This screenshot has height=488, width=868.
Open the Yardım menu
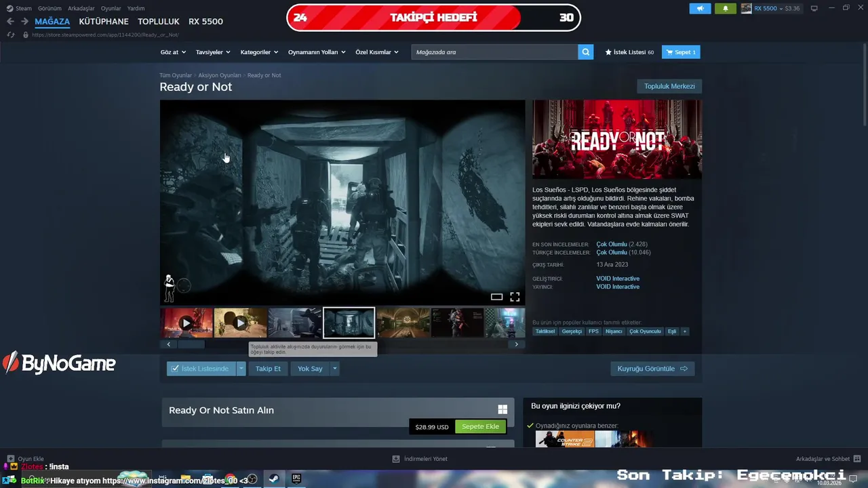[136, 8]
